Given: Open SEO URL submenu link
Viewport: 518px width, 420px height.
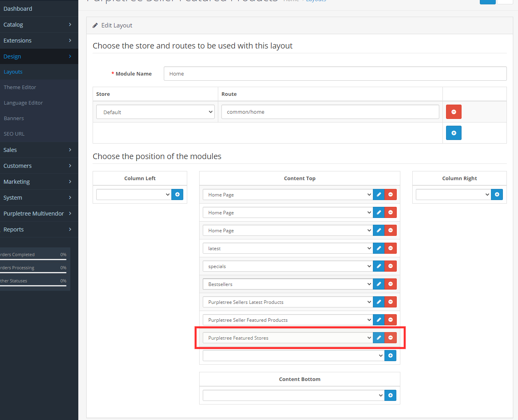Looking at the screenshot, I should point(39,134).
